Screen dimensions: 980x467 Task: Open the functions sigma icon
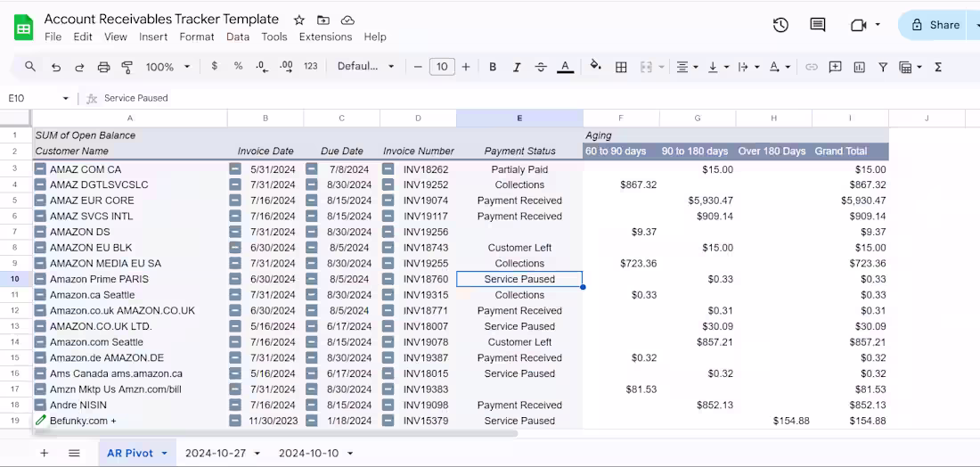pos(937,67)
